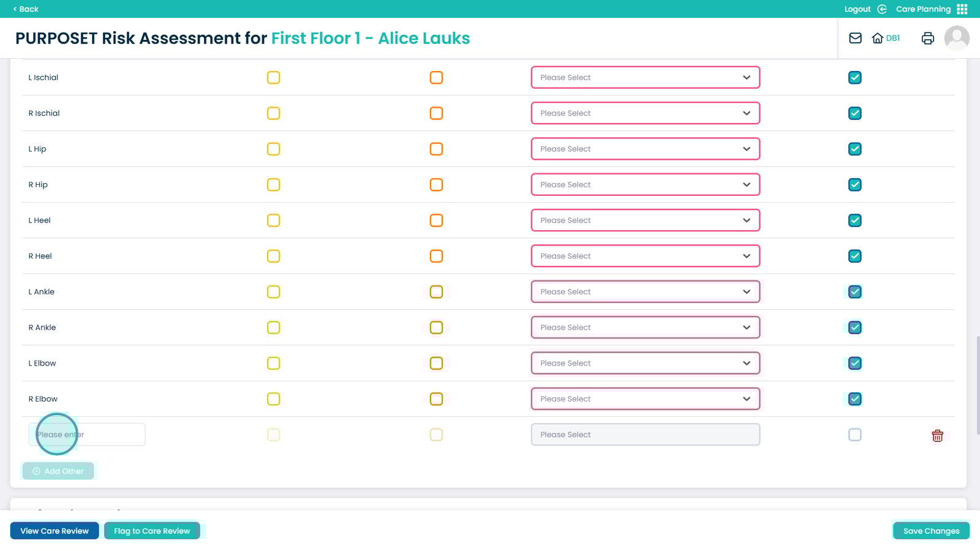Click the printer icon
Image resolution: width=980 pixels, height=551 pixels.
(x=927, y=38)
